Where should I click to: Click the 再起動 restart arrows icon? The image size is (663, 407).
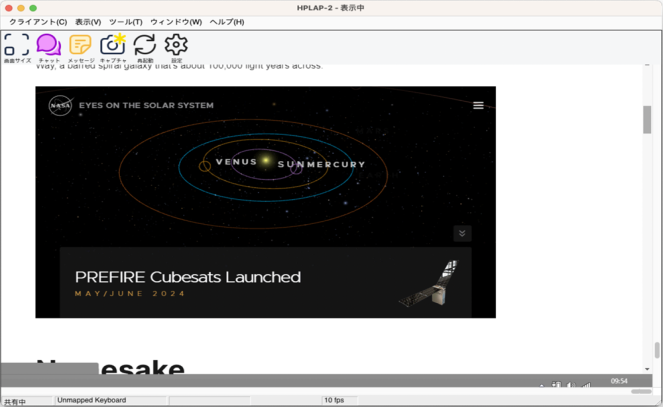[145, 44]
